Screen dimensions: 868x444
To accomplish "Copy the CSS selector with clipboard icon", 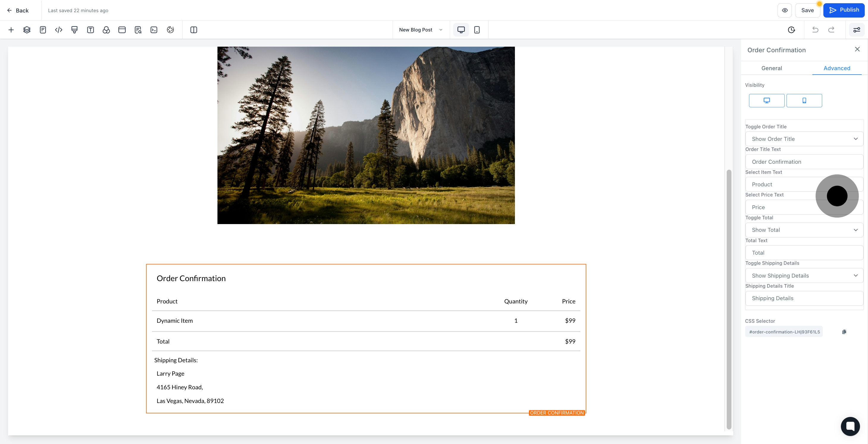I will pos(844,332).
